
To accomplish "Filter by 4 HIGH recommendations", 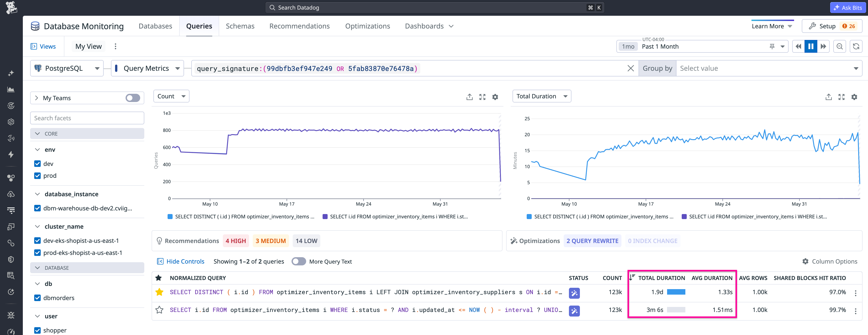I will click(236, 241).
